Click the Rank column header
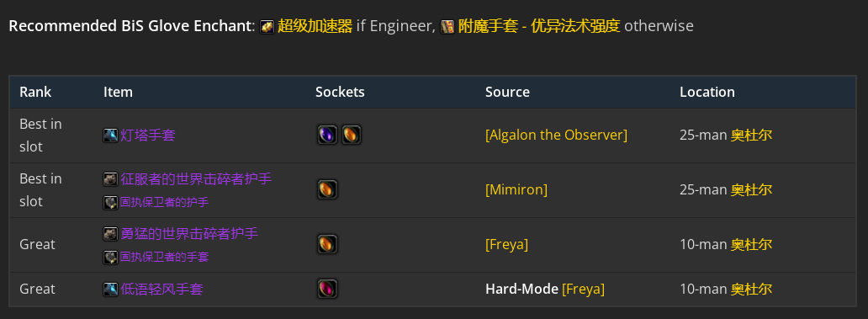868x319 pixels. 35,92
